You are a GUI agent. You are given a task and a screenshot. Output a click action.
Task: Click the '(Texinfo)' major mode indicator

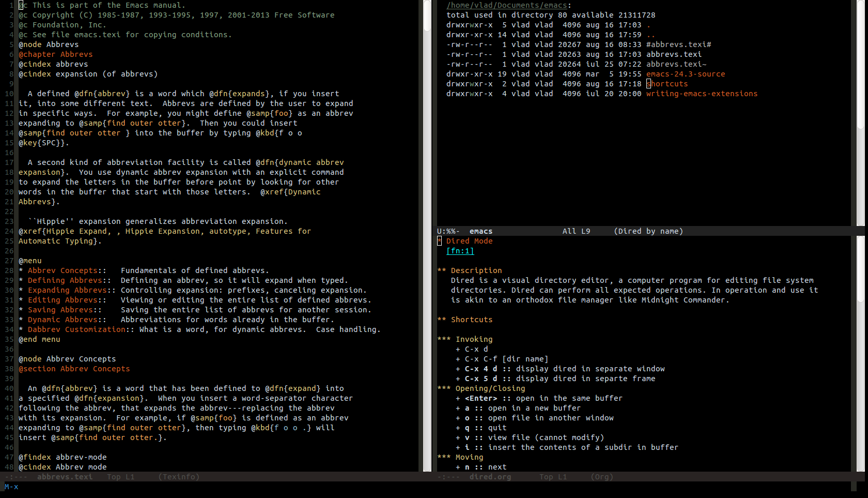click(x=179, y=477)
